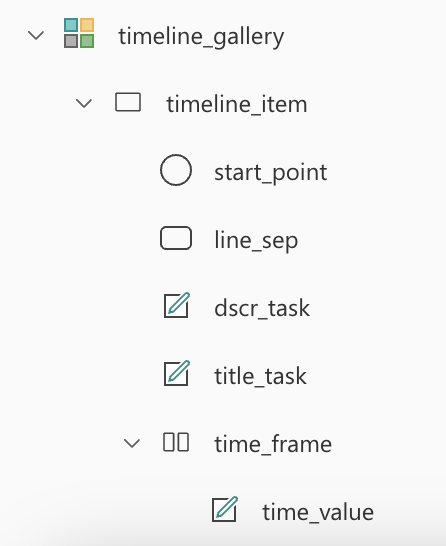
Task: Click the title_task label pencil icon
Action: coord(177,373)
